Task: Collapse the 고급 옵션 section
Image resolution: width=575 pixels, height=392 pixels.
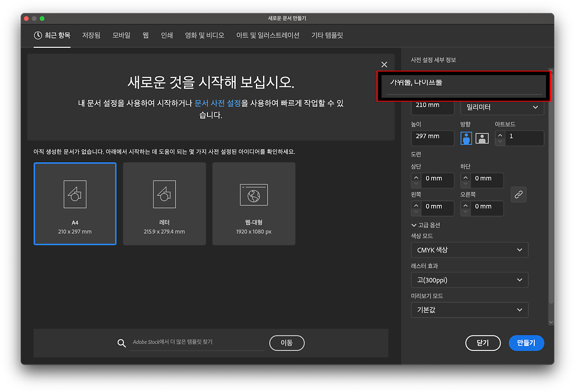Action: pos(425,225)
